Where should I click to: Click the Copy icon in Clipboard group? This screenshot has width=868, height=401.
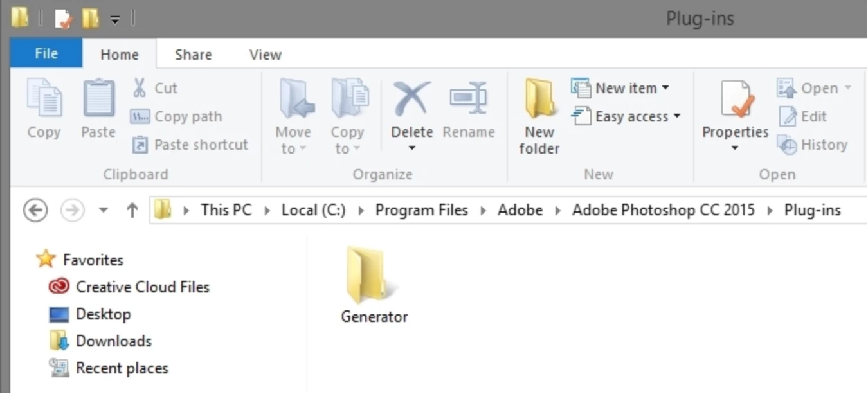(x=44, y=99)
